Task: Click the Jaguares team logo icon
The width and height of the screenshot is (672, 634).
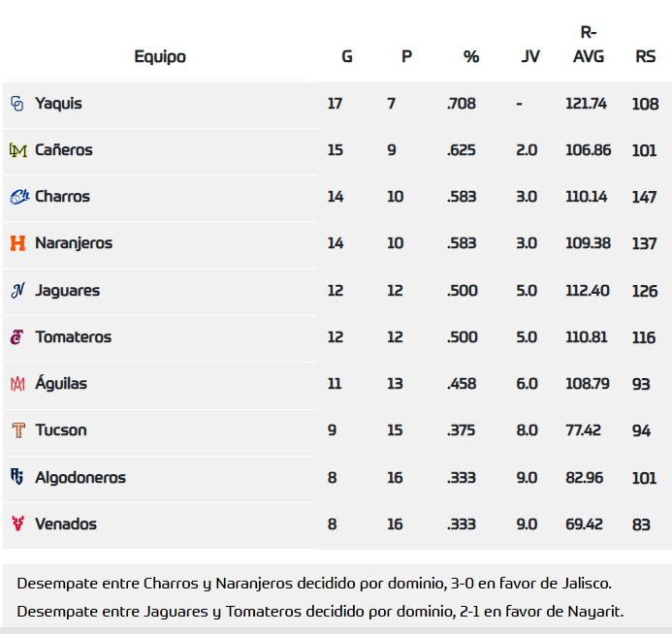Action: [17, 291]
